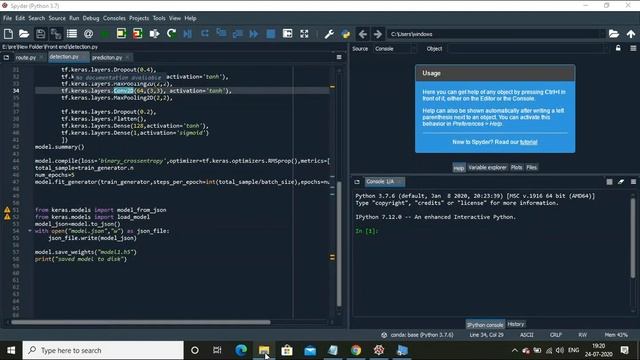Go to next working directory arrow

(378, 34)
